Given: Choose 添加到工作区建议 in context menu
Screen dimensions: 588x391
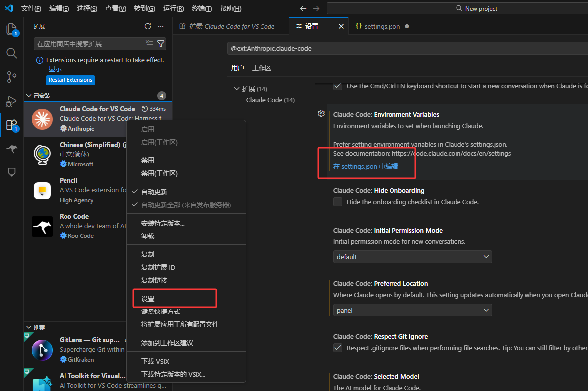Looking at the screenshot, I should (x=186, y=343).
